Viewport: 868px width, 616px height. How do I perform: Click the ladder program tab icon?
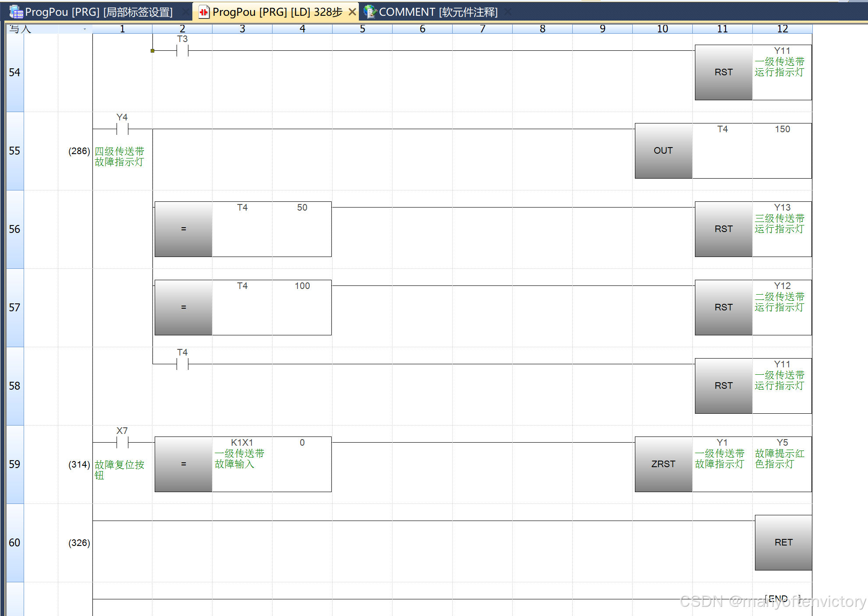(x=204, y=12)
